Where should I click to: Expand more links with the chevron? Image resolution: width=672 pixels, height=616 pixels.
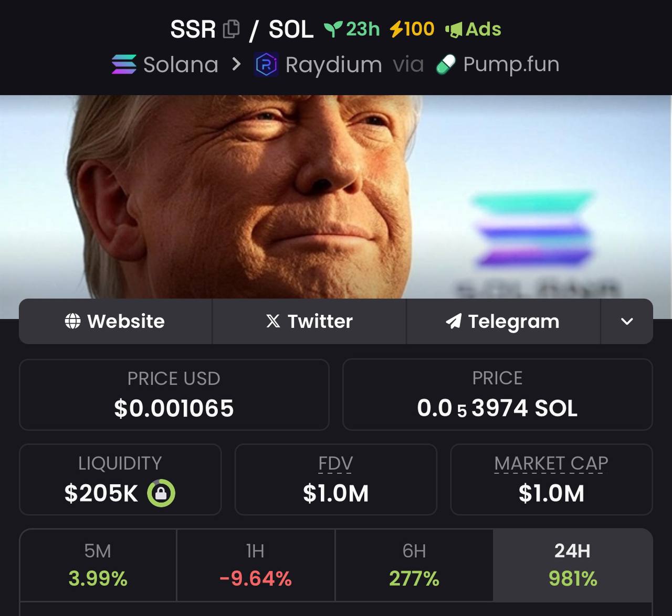pos(627,321)
